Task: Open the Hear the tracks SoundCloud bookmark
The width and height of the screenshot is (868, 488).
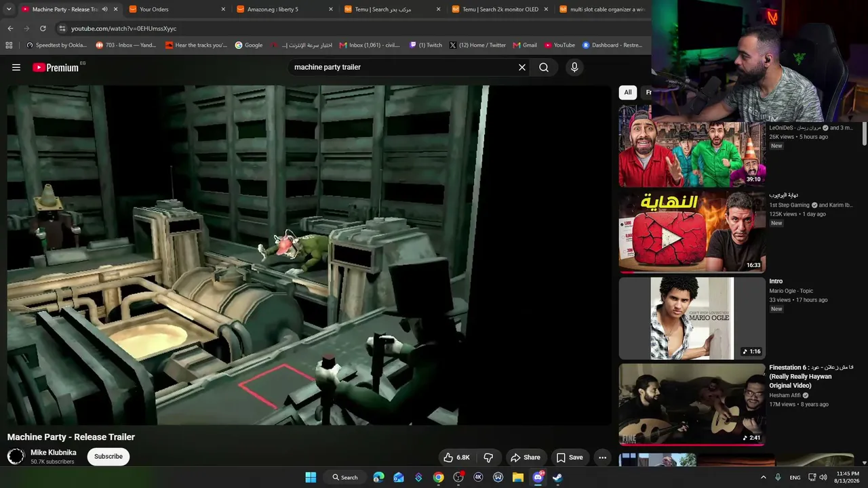Action: coord(196,45)
